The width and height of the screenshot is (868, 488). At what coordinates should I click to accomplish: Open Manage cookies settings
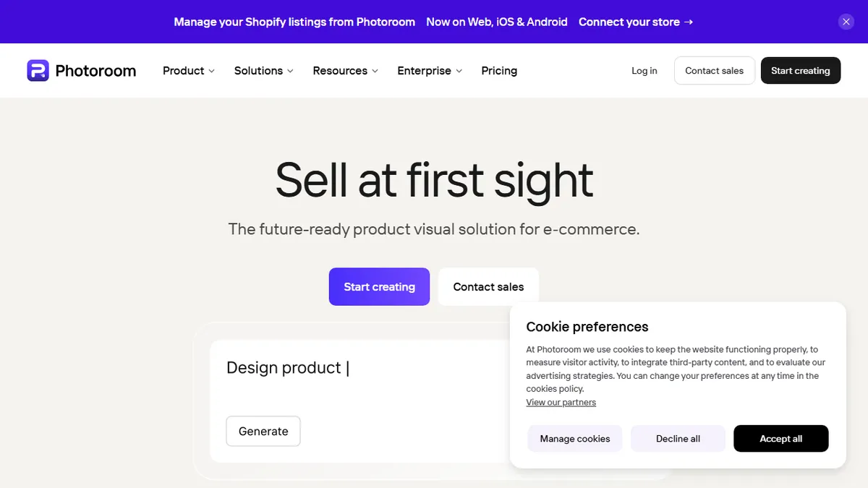tap(575, 439)
